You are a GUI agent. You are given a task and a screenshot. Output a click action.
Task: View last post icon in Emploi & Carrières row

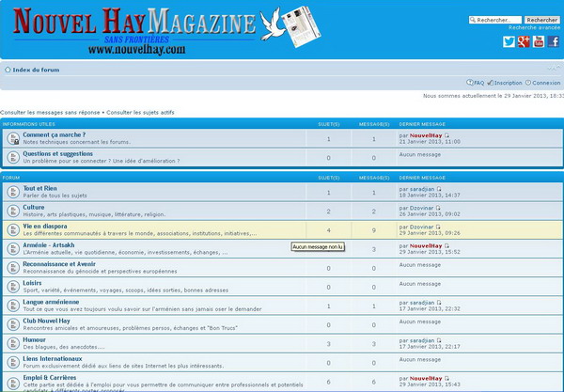click(446, 378)
